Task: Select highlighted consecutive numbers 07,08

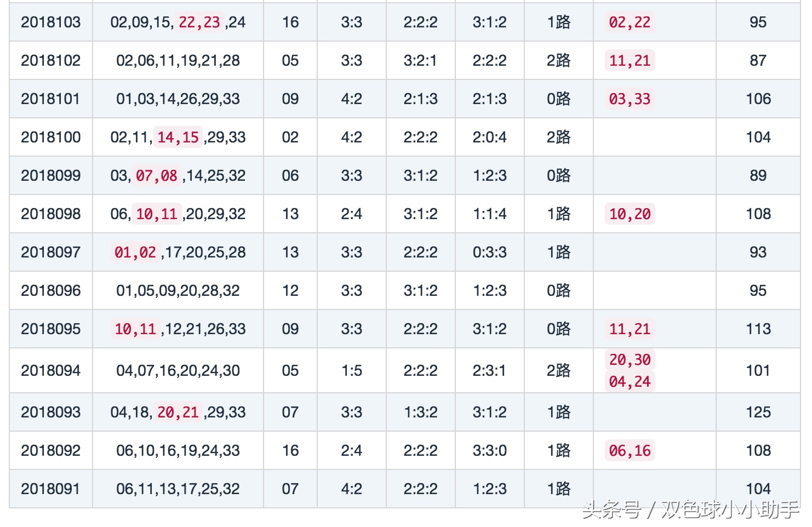Action: click(157, 176)
